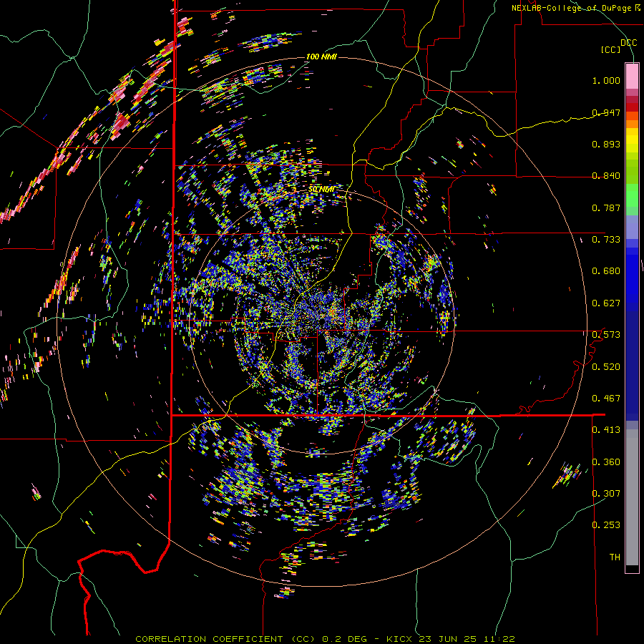Click the [CC] units label
Image resolution: width=644 pixels, height=644 pixels.
(610, 49)
